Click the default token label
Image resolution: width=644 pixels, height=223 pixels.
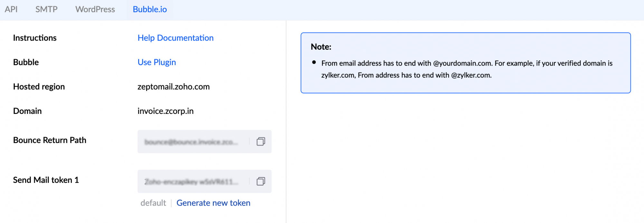point(153,203)
